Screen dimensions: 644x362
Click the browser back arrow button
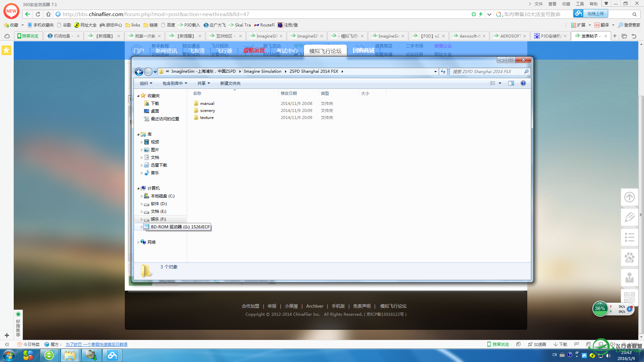[28, 14]
